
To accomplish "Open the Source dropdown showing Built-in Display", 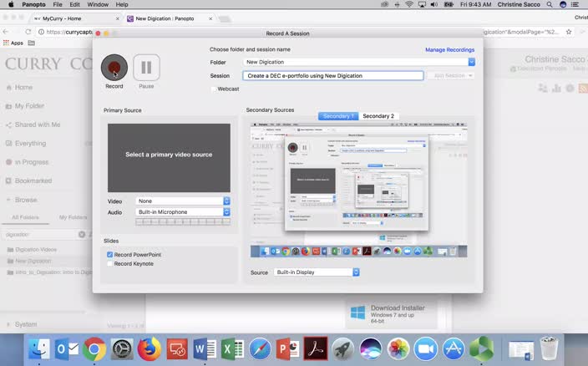I will pos(317,272).
